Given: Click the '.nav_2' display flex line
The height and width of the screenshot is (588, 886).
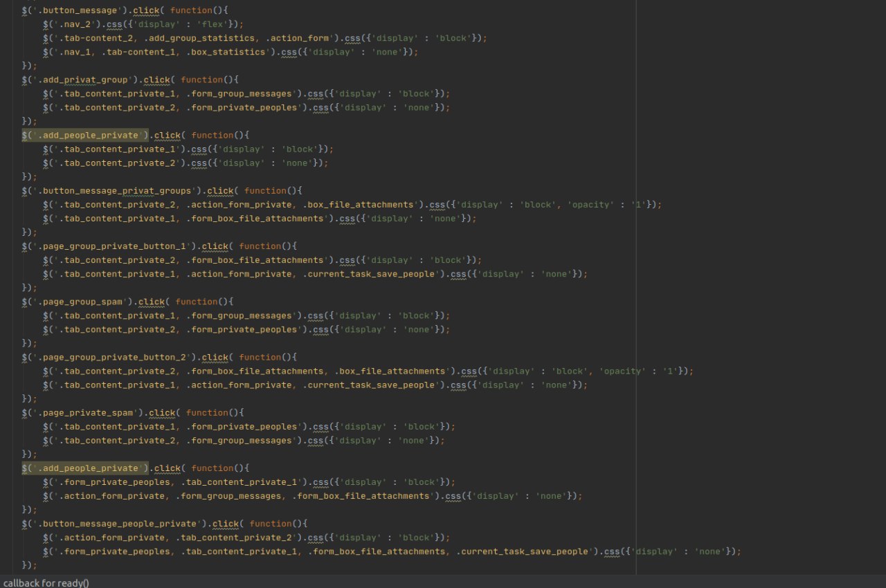Looking at the screenshot, I should tap(143, 25).
